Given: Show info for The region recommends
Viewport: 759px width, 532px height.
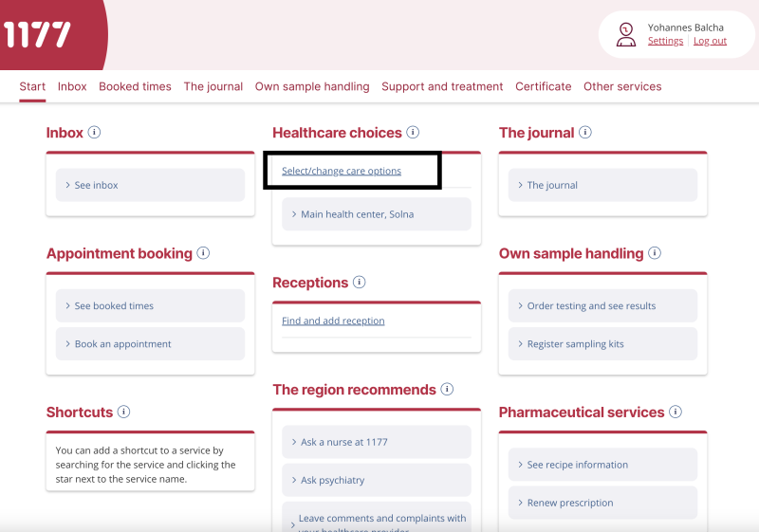Looking at the screenshot, I should point(447,390).
